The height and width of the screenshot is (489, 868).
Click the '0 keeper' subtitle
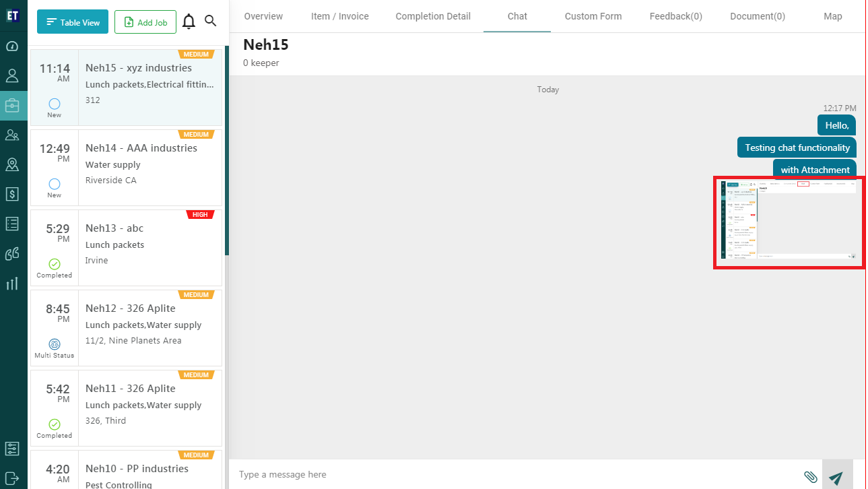pyautogui.click(x=261, y=63)
